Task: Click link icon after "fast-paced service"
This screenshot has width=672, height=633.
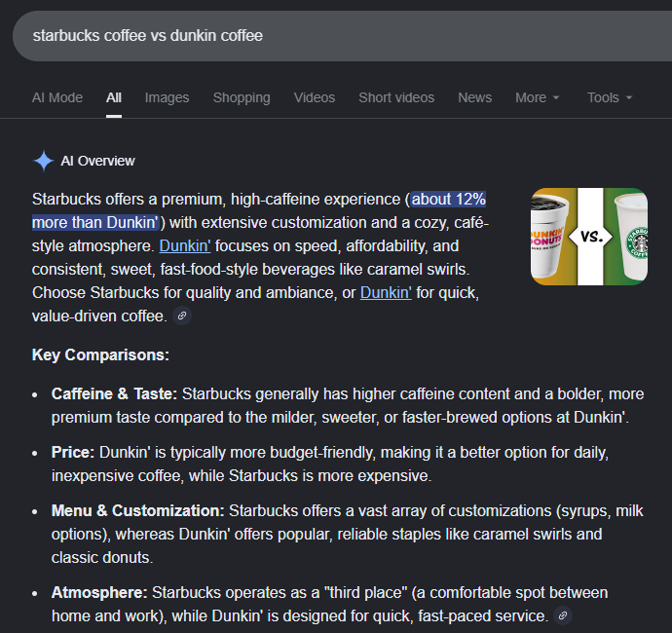Action: click(x=561, y=615)
